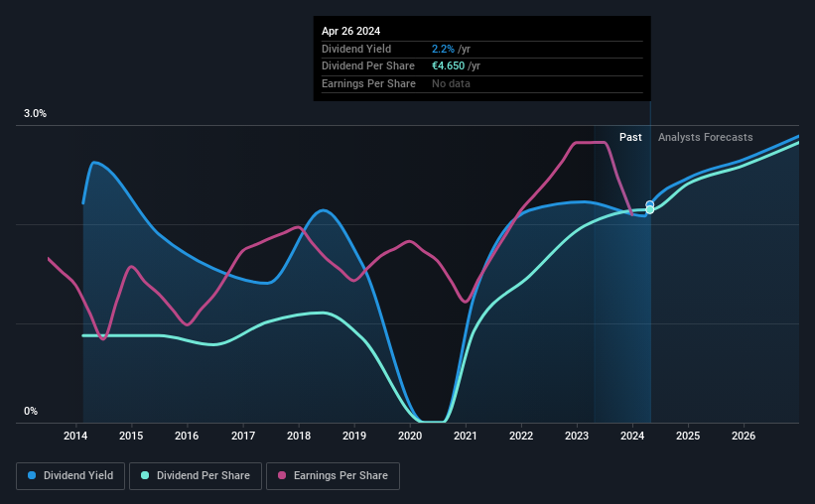Screen dimensions: 815x504
Task: Click the Dividend Yield tooltip row label
Action: pos(356,49)
